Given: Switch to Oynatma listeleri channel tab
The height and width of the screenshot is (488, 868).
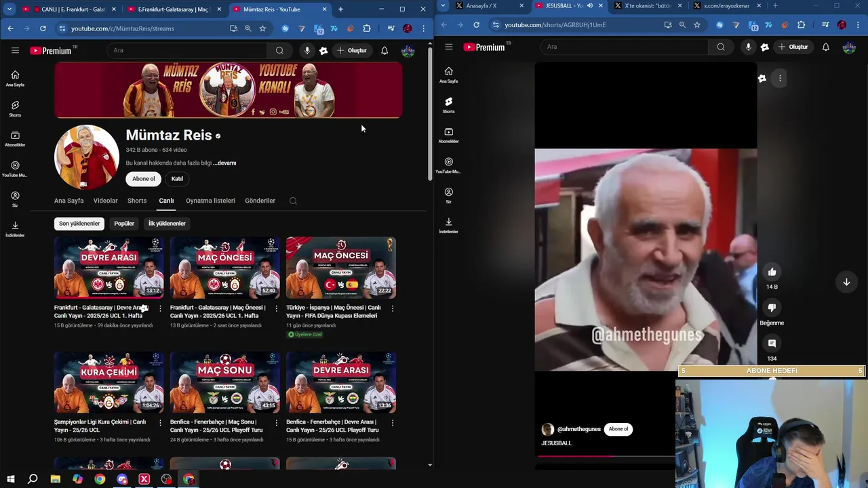Looking at the screenshot, I should 210,201.
